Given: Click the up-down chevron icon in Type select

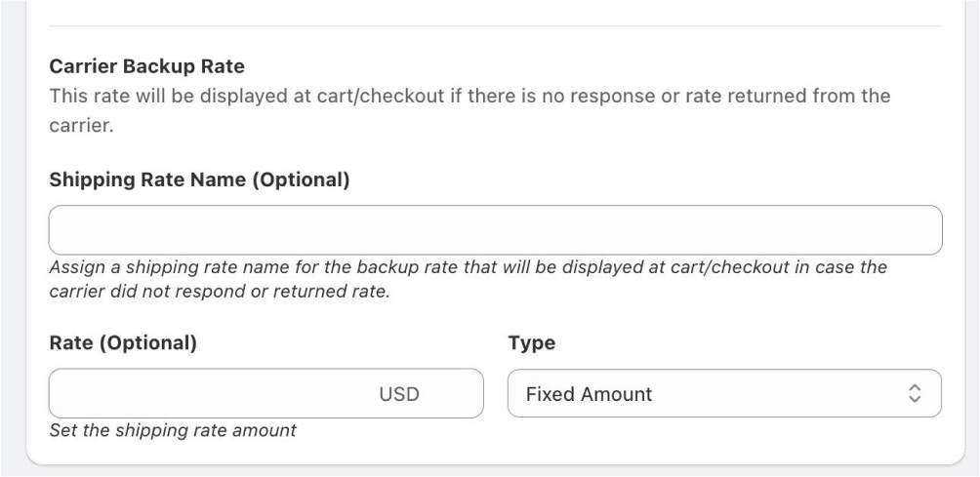Looking at the screenshot, I should tap(915, 393).
